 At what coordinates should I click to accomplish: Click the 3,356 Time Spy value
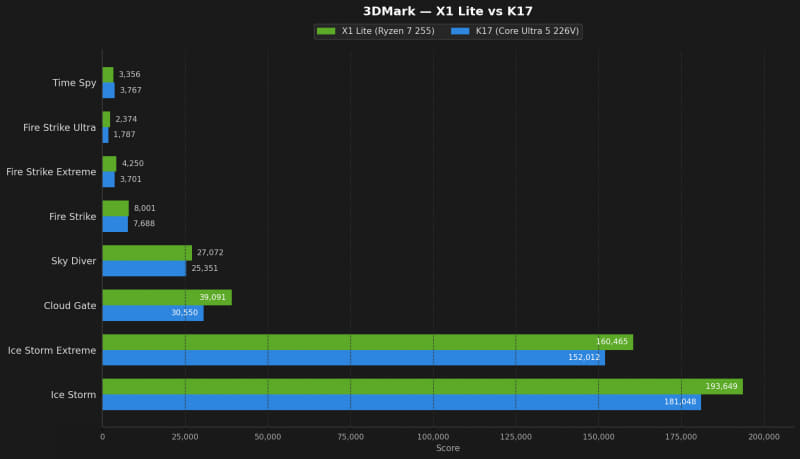pos(130,74)
